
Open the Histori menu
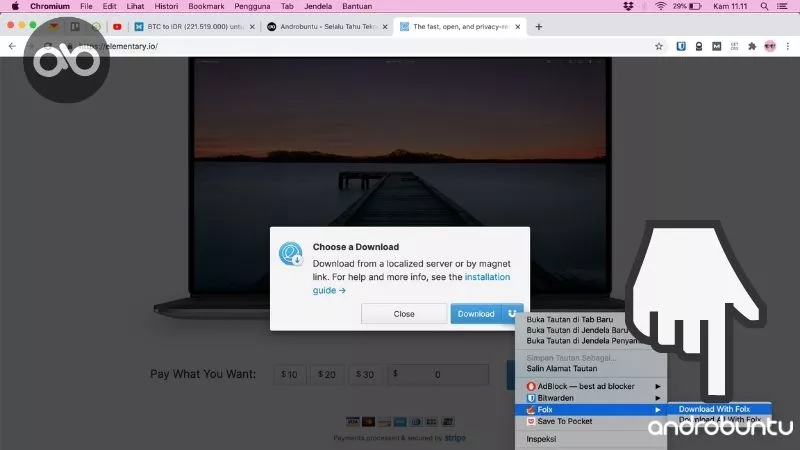point(166,6)
